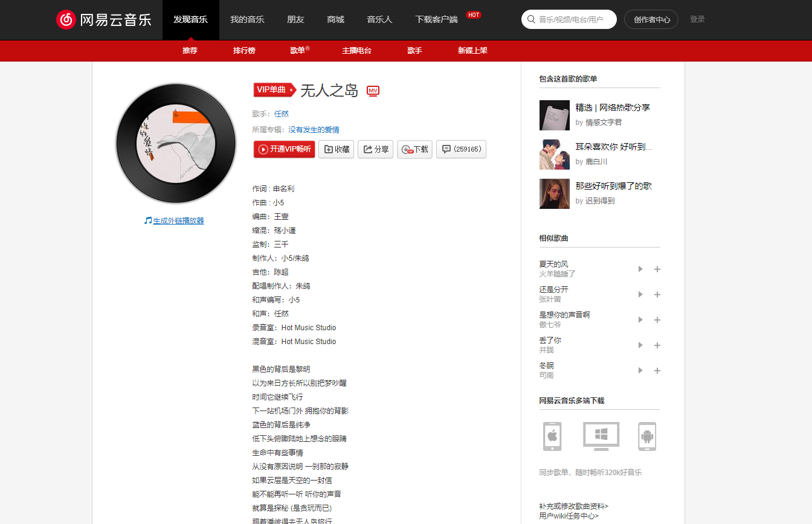Open playlist thumbnail for 那些好听到爆了的歌
Image resolution: width=812 pixels, height=524 pixels.
(x=555, y=194)
